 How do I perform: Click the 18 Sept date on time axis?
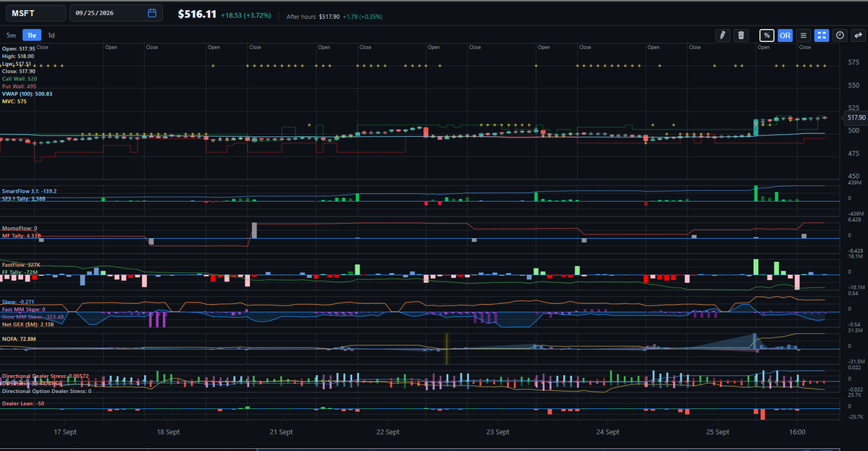(168, 432)
